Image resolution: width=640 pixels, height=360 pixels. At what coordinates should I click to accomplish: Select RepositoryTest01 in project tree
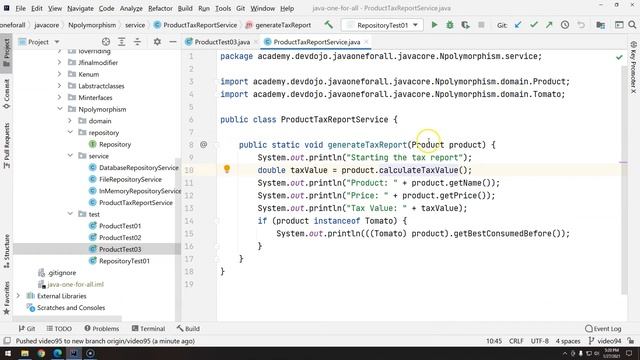point(124,261)
